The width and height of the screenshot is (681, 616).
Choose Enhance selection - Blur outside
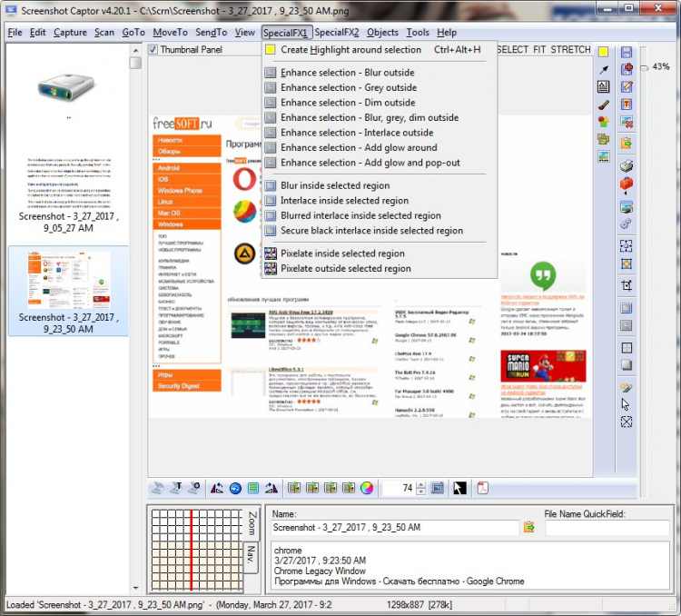[x=380, y=73]
